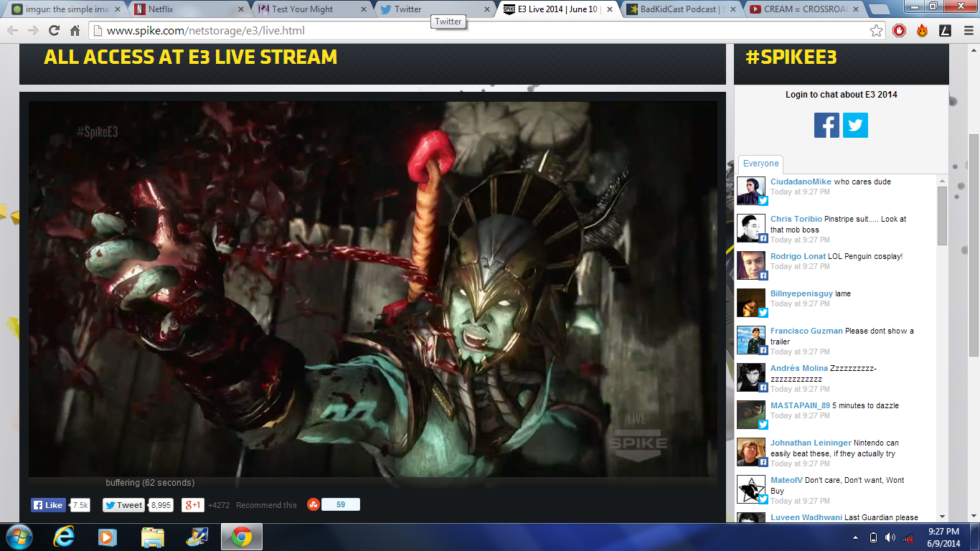Click the Google +1 button
Viewport: 980px width, 551px height.
192,505
